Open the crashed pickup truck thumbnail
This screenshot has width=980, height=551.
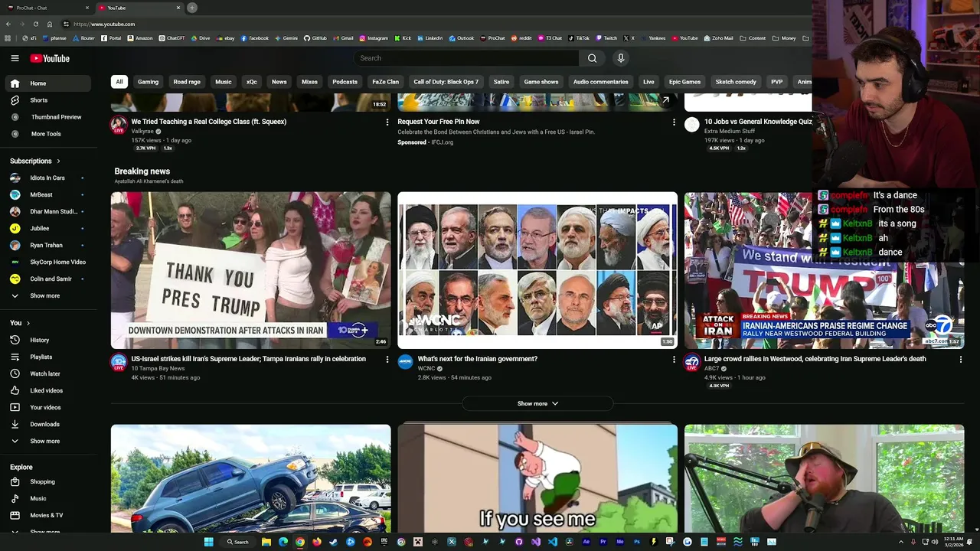pos(250,478)
